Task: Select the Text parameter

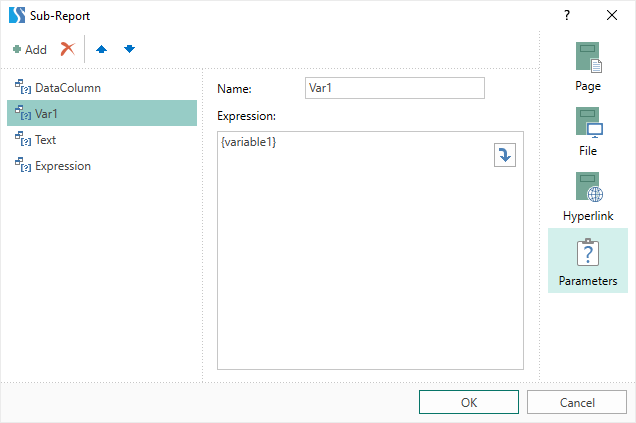Action: tap(45, 140)
